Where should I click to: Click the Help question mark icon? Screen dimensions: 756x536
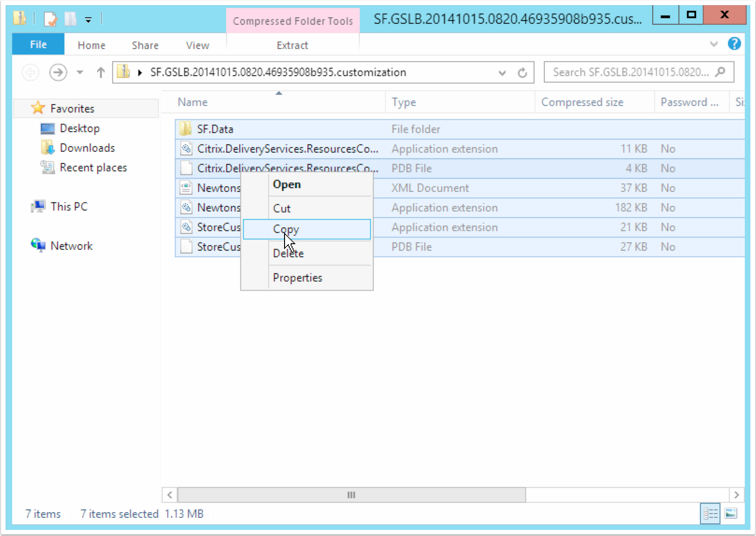point(734,44)
